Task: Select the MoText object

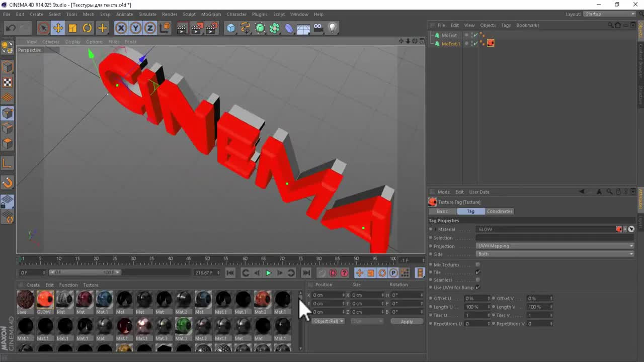Action: point(449,35)
